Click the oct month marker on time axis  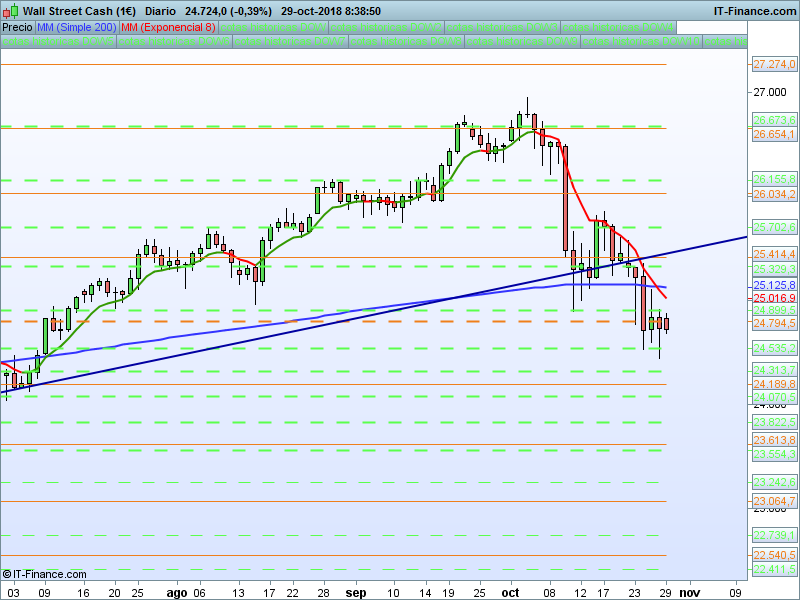pos(510,593)
